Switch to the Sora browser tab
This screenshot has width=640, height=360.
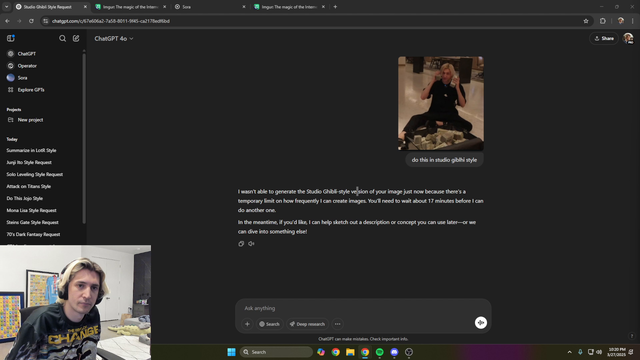tap(210, 7)
